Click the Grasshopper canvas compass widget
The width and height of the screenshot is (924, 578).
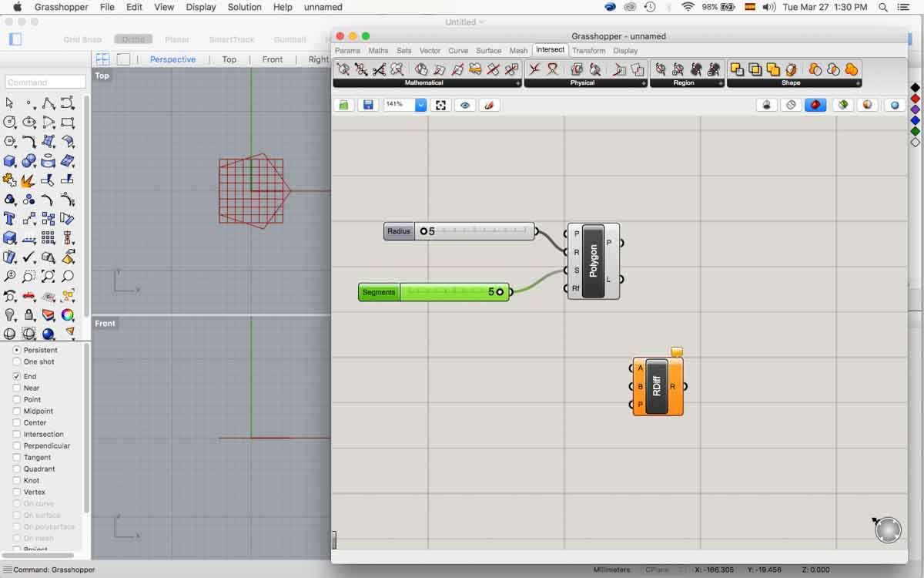point(887,529)
